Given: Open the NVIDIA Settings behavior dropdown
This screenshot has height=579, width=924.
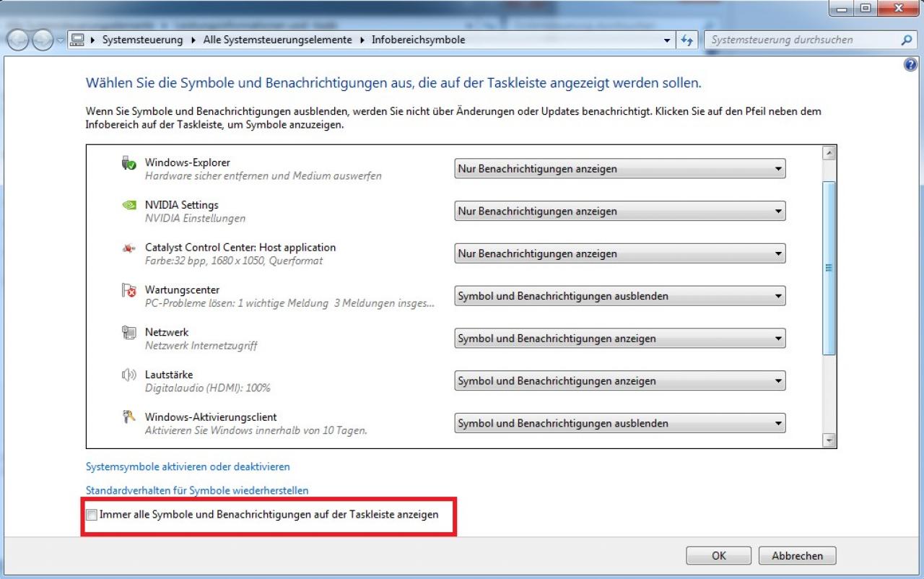Looking at the screenshot, I should [620, 212].
